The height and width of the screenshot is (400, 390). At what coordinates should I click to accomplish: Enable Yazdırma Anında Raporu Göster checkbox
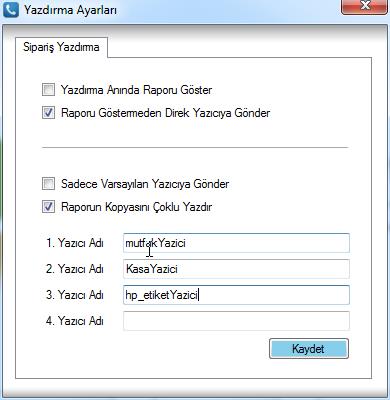pyautogui.click(x=48, y=90)
